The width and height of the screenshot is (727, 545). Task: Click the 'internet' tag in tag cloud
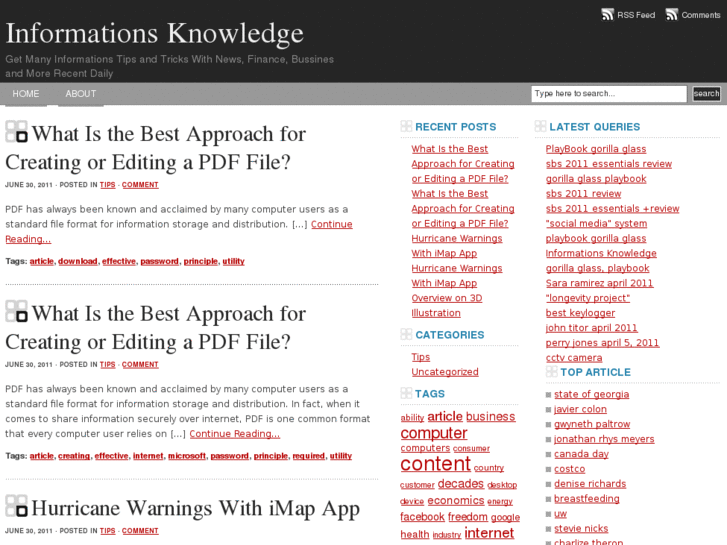[489, 533]
